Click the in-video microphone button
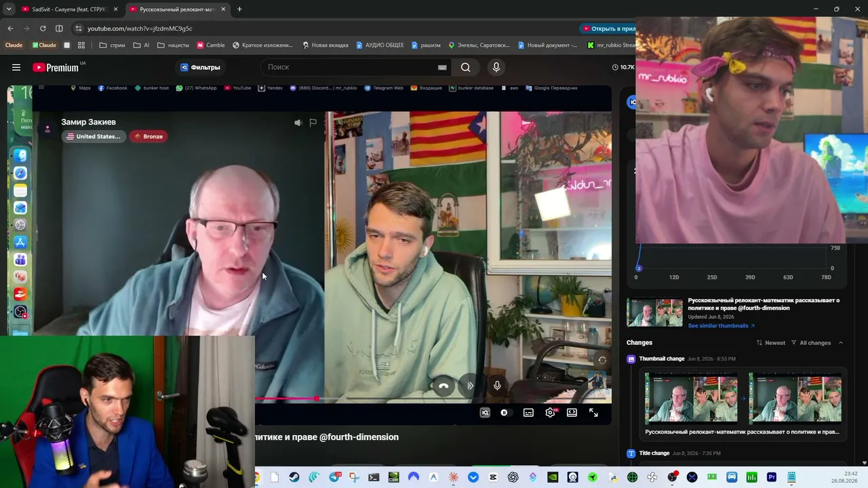The width and height of the screenshot is (868, 488). click(497, 386)
